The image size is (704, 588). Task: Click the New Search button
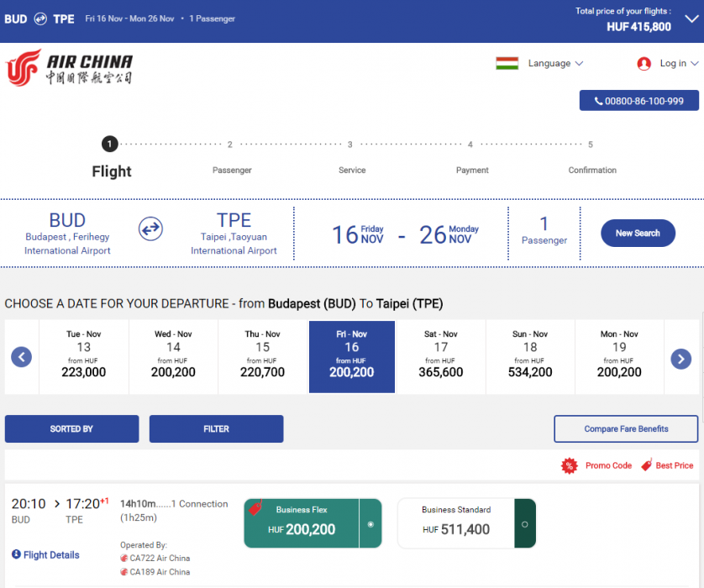click(638, 234)
